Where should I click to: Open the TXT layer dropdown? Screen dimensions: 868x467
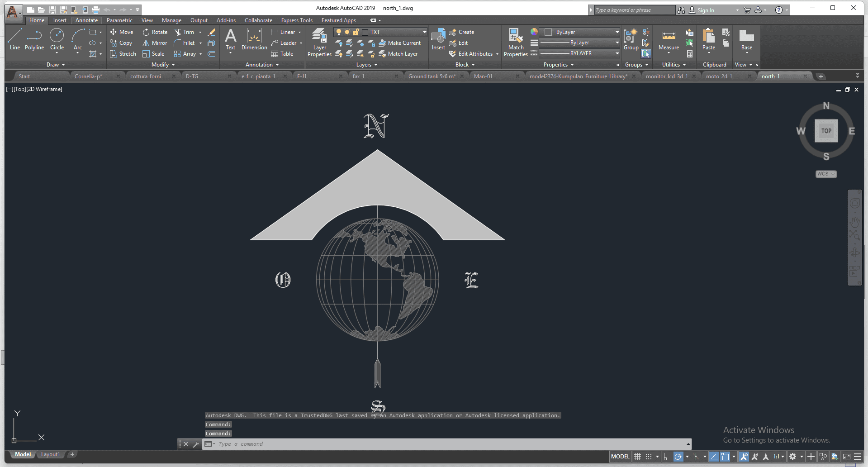tap(424, 32)
